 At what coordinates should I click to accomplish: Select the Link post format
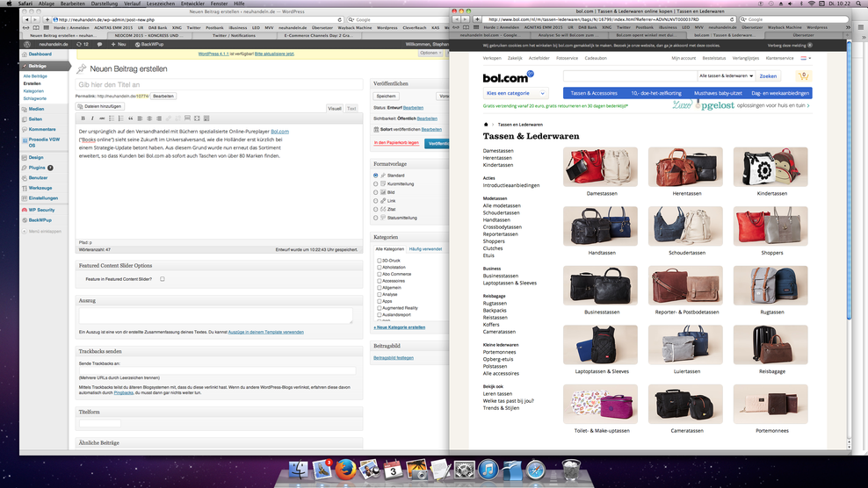pyautogui.click(x=375, y=201)
